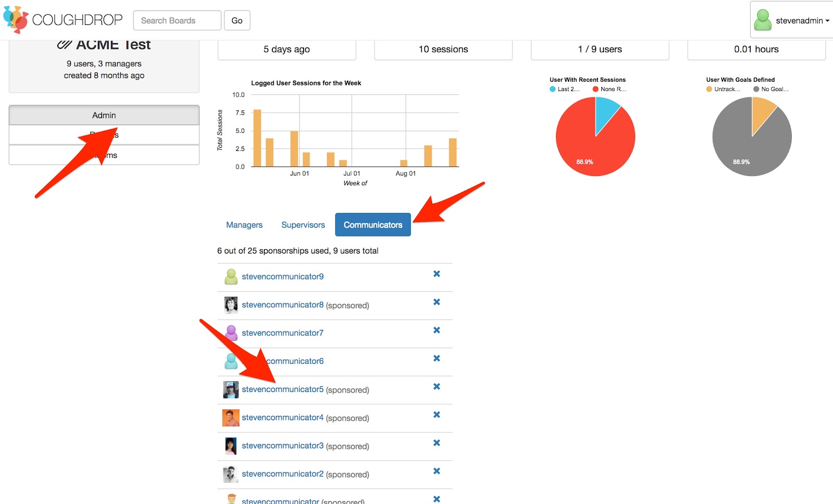Click the teal avatar in the communicator6 row
Viewport: 833px width, 504px height.
[x=231, y=361]
